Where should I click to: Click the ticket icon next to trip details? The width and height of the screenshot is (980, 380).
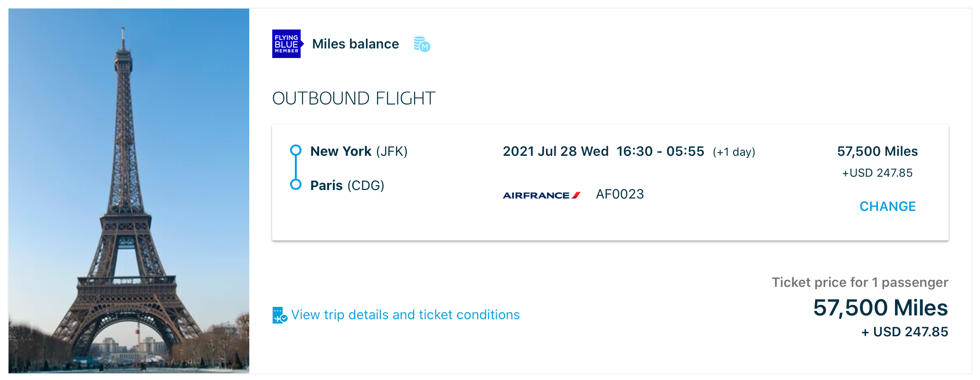coord(279,314)
